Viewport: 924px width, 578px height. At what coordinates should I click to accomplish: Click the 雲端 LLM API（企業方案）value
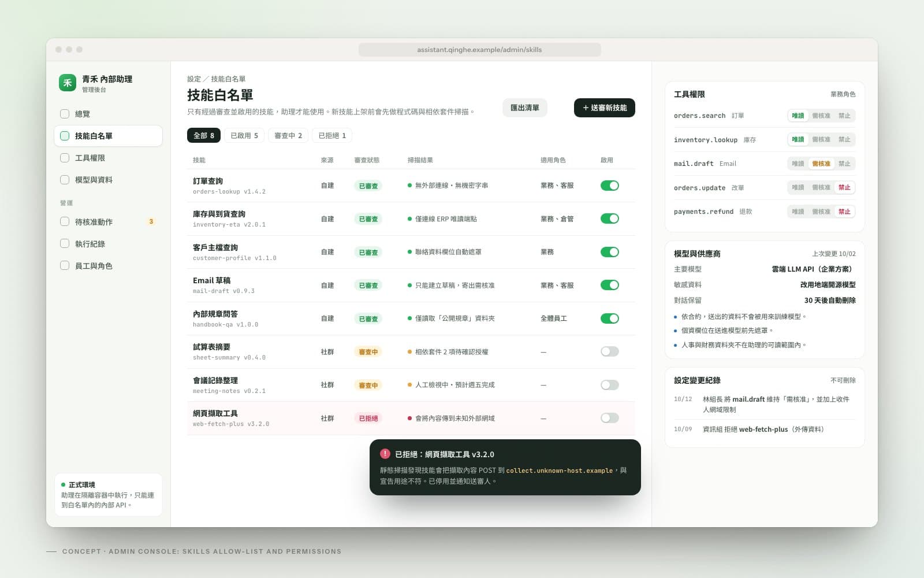tap(814, 269)
